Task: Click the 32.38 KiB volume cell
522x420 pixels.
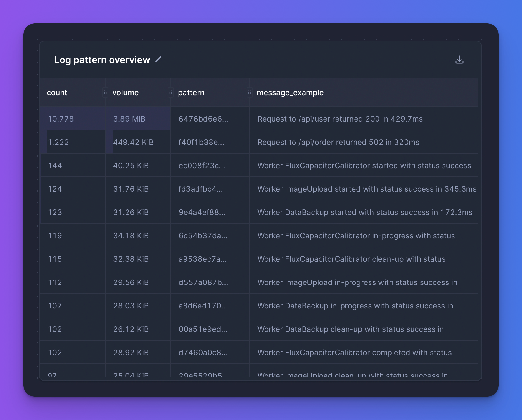Action: pos(131,259)
